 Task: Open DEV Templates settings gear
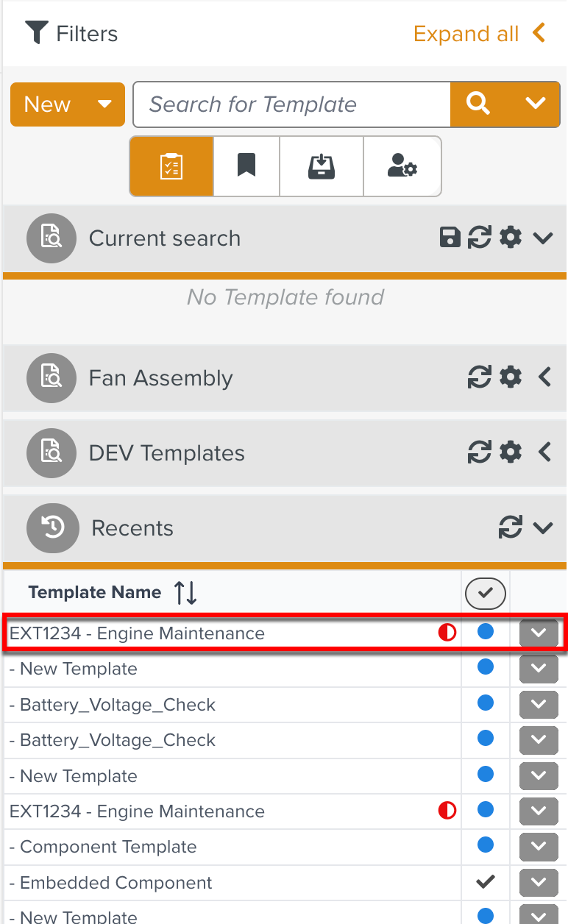click(x=510, y=452)
